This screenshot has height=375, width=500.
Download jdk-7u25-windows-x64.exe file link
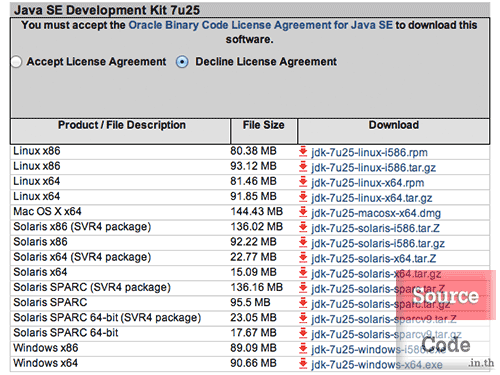(377, 365)
